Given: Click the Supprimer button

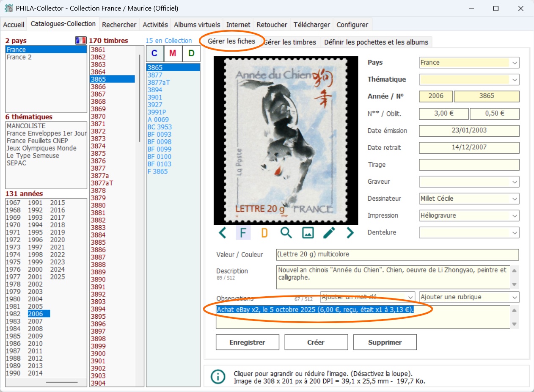Looking at the screenshot, I should point(385,342).
